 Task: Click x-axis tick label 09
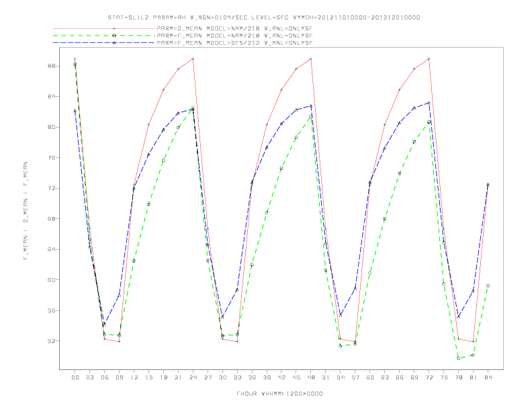pyautogui.click(x=119, y=377)
